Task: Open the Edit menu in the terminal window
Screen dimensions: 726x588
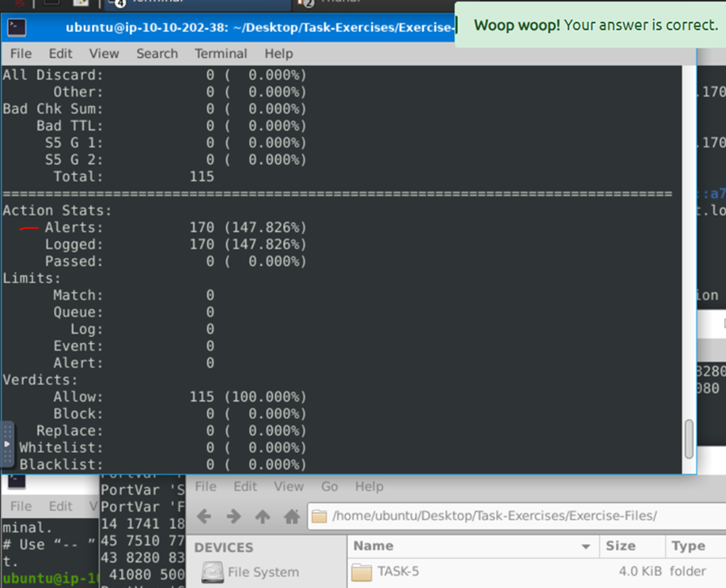Action: [x=60, y=53]
